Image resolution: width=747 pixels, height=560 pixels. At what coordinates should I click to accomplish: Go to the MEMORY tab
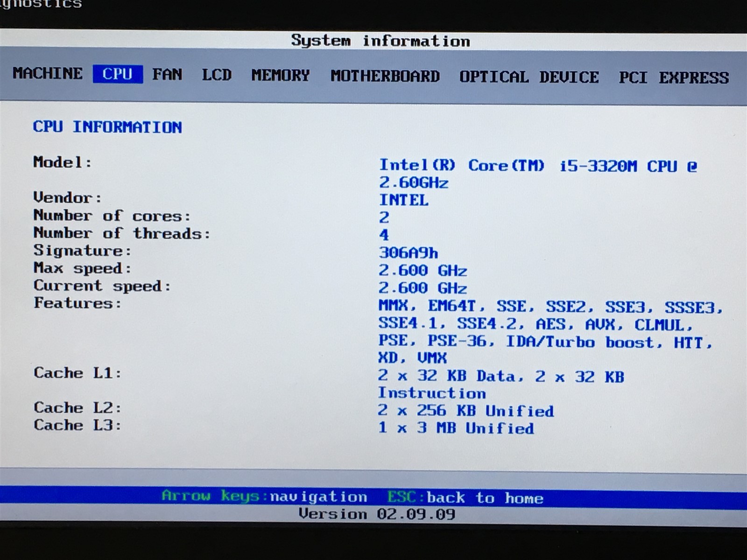click(x=281, y=75)
